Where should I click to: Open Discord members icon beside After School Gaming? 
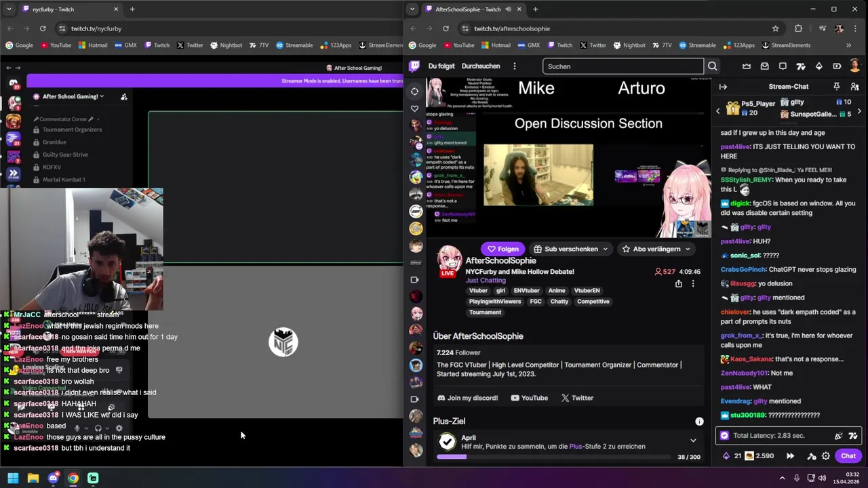124,97
